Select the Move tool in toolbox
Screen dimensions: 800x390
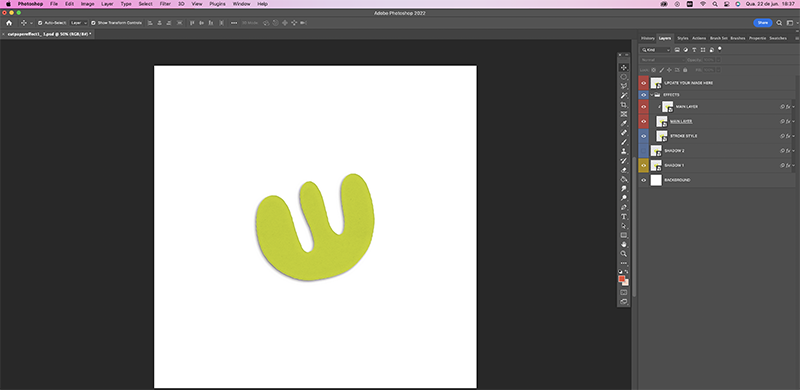(x=623, y=67)
